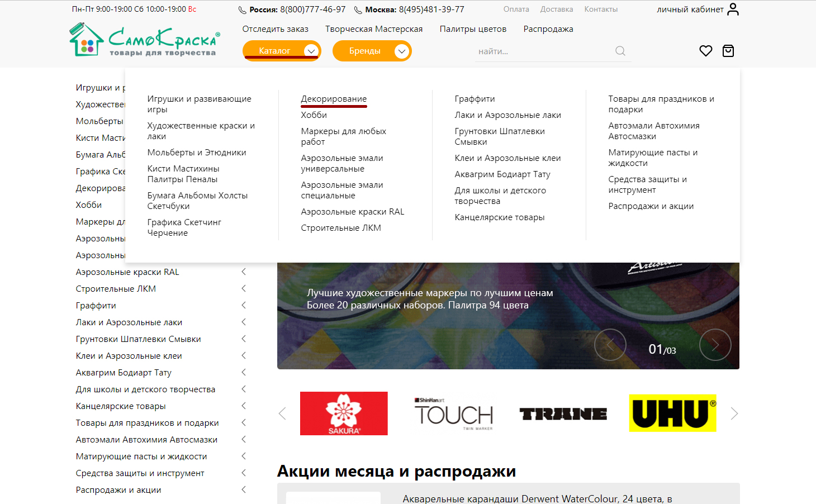Click the Доставка link
816x504 pixels.
point(556,9)
